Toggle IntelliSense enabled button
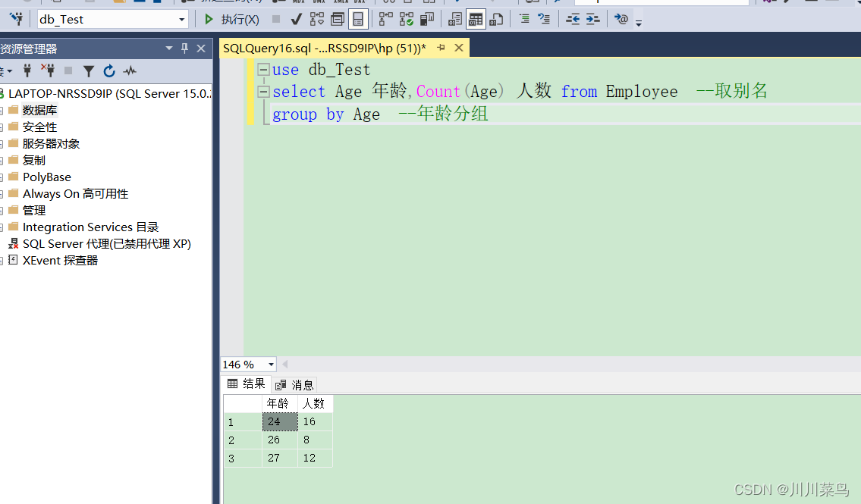 click(358, 20)
